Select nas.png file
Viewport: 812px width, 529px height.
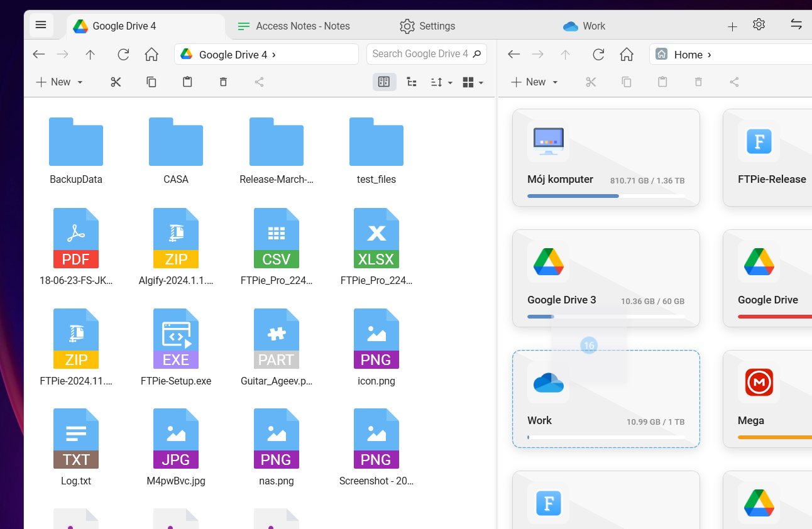(277, 447)
